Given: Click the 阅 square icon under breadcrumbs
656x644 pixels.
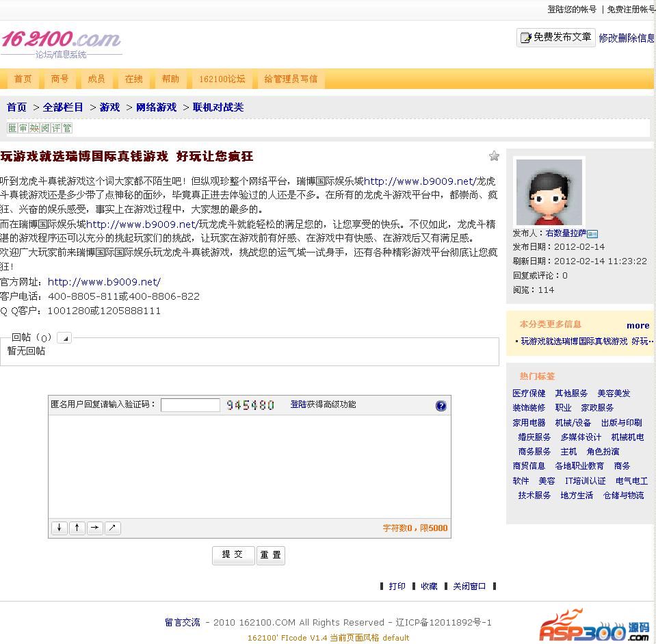Looking at the screenshot, I should coord(45,128).
